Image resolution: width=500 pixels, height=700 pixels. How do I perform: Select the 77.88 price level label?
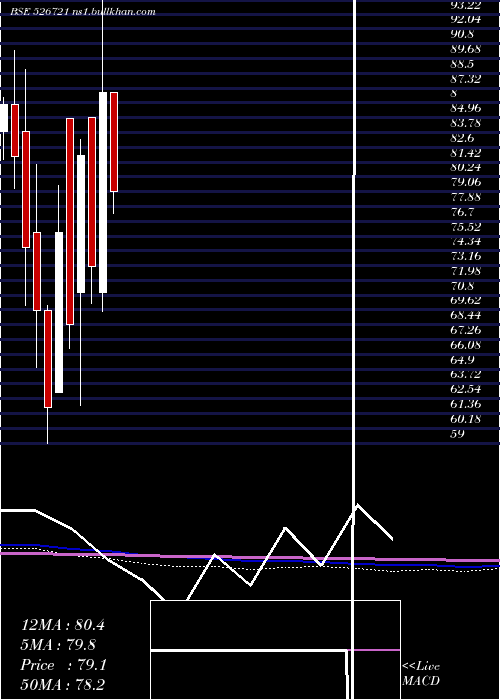pos(466,197)
